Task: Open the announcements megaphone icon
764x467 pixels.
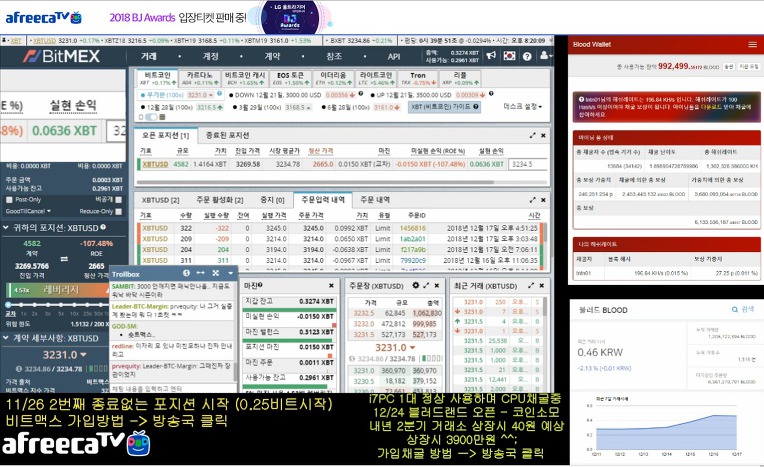Action: [491, 56]
